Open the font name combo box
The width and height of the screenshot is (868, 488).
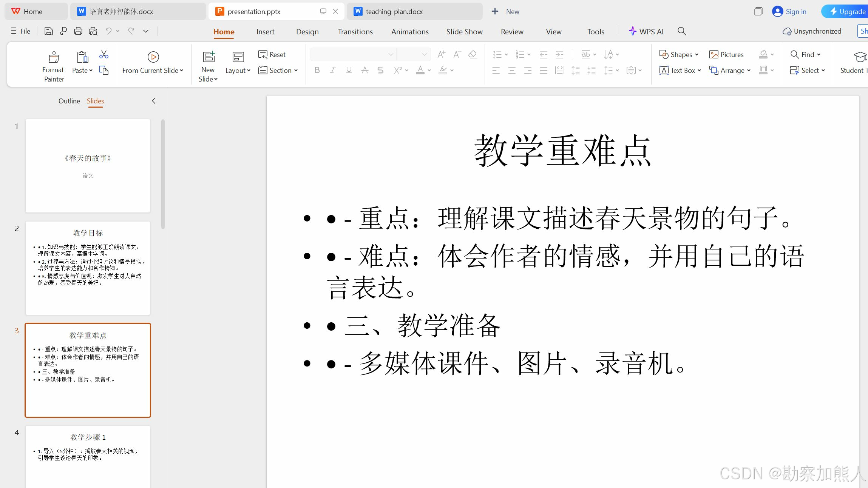353,55
